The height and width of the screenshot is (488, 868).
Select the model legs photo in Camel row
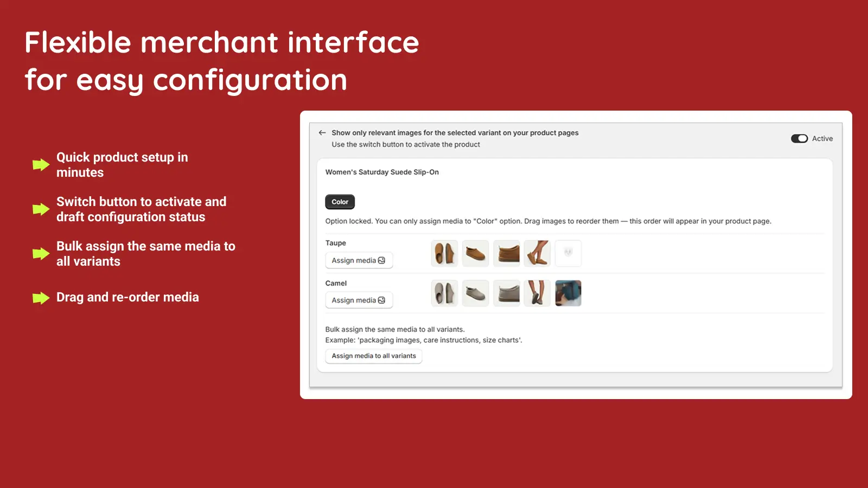click(537, 293)
